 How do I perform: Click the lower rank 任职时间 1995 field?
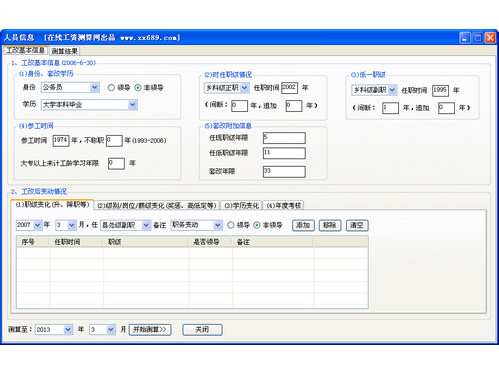[440, 90]
